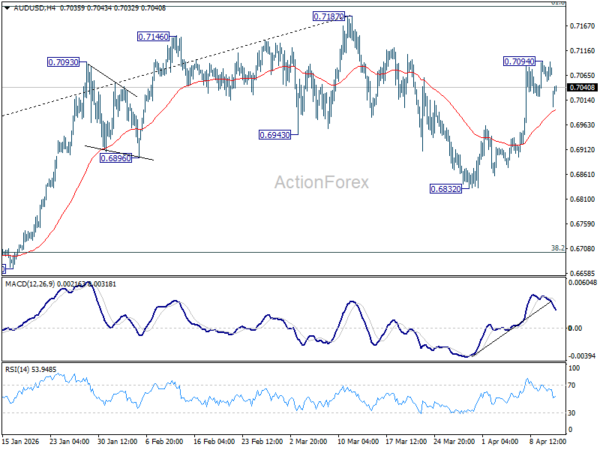Image resolution: width=600 pixels, height=450 pixels.
Task: Select the 0.70940 high label
Action: [519, 61]
